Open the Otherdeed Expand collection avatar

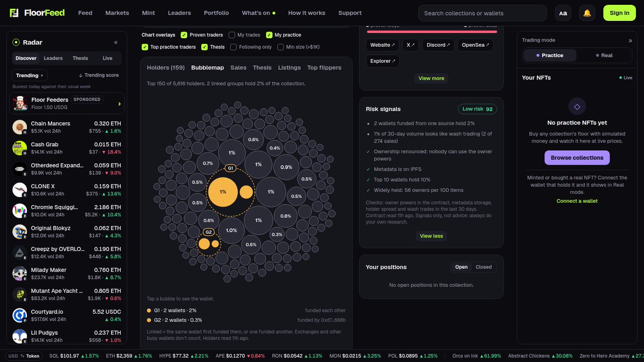[x=20, y=169]
